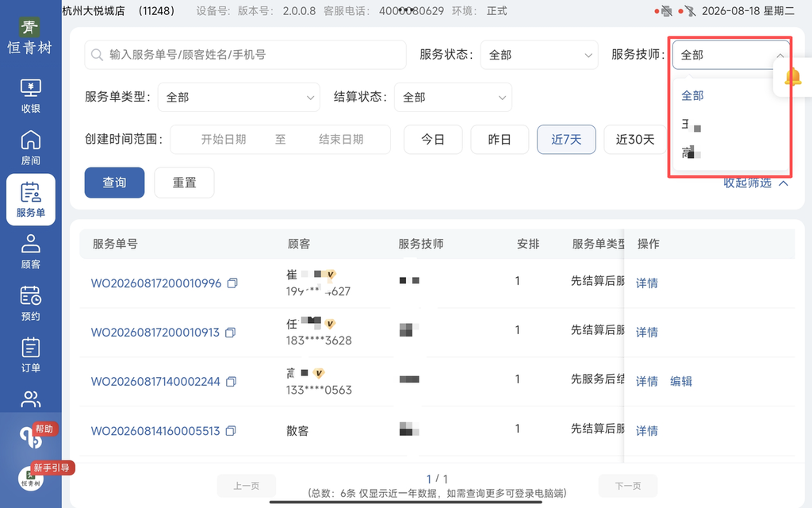Click the 服务技师 column header
Viewport: 812px width, 508px height.
pyautogui.click(x=421, y=244)
